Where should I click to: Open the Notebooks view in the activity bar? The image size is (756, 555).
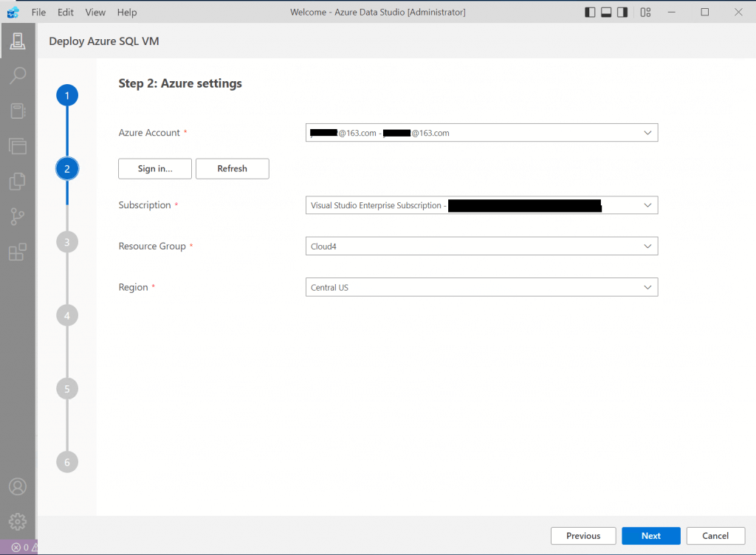coord(18,111)
